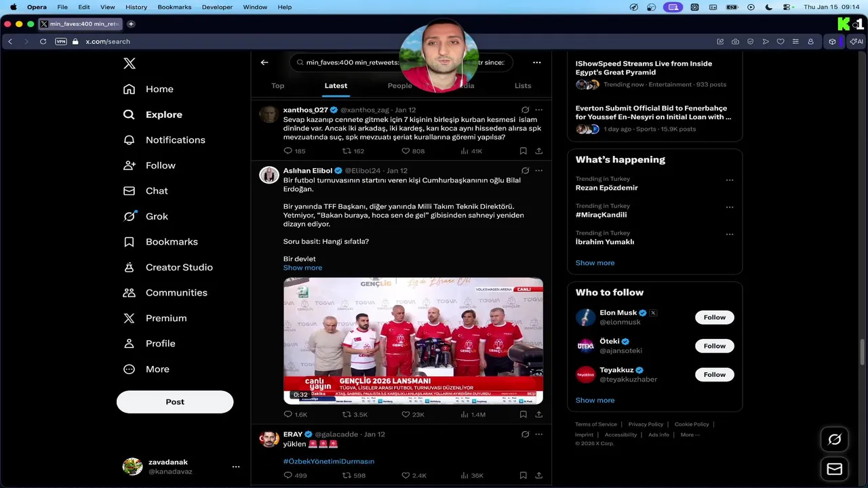Open the floating messages envelope button
868x488 pixels.
835,469
